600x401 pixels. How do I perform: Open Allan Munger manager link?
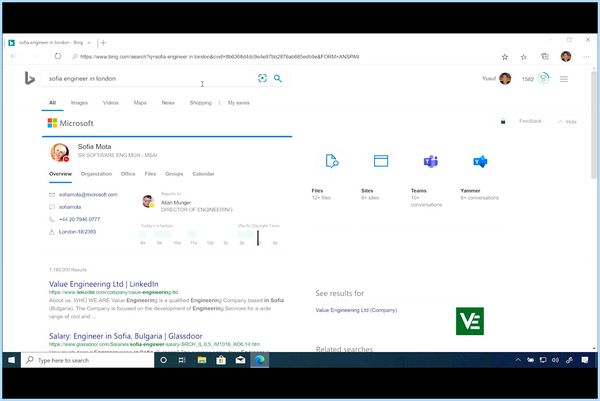176,202
